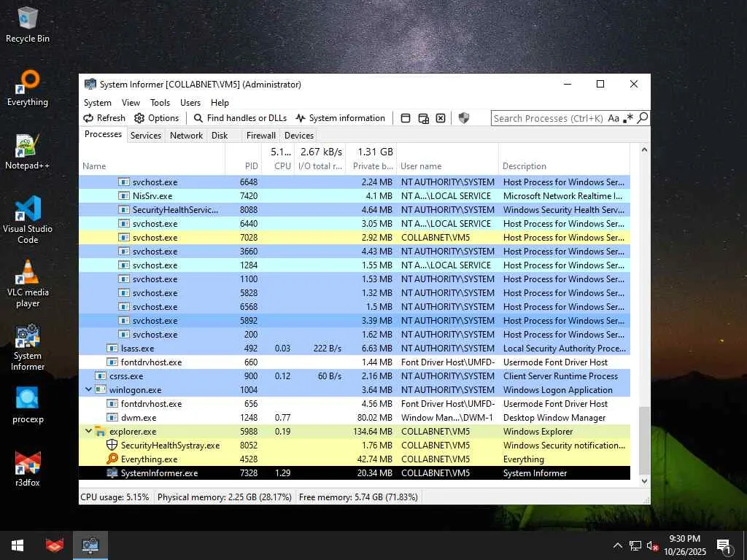Click the explorer.exe folder icon
The image size is (747, 560).
(100, 432)
